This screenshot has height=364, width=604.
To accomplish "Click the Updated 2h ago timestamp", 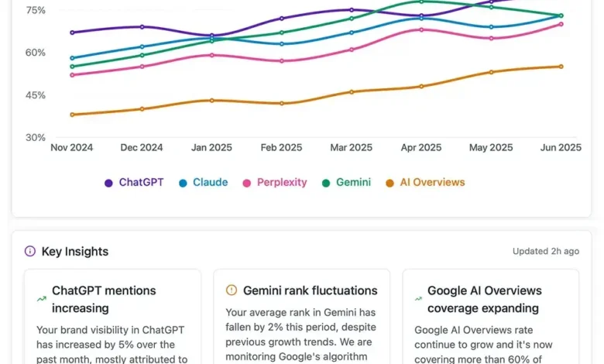I will pyautogui.click(x=545, y=251).
